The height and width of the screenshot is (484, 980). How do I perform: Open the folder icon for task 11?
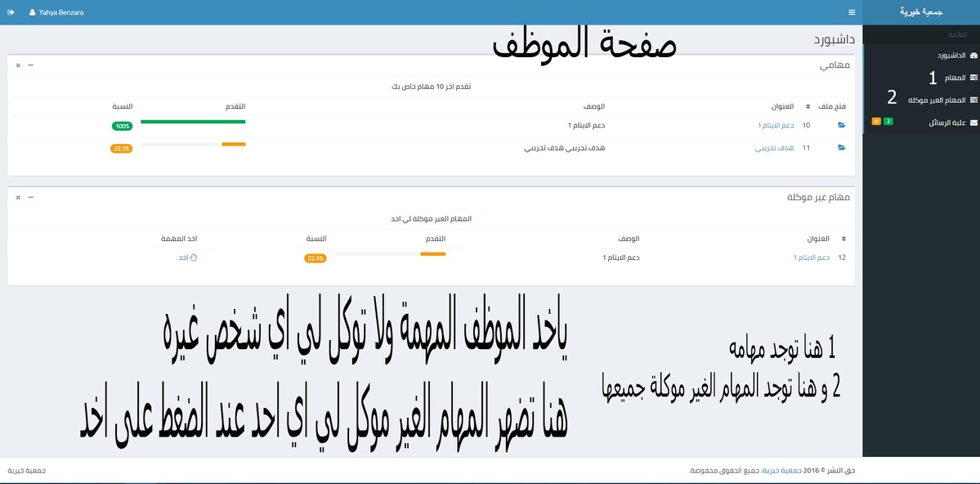(841, 148)
